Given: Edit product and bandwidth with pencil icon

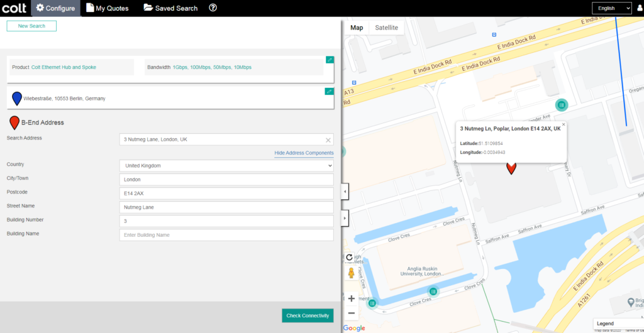Looking at the screenshot, I should click(330, 60).
